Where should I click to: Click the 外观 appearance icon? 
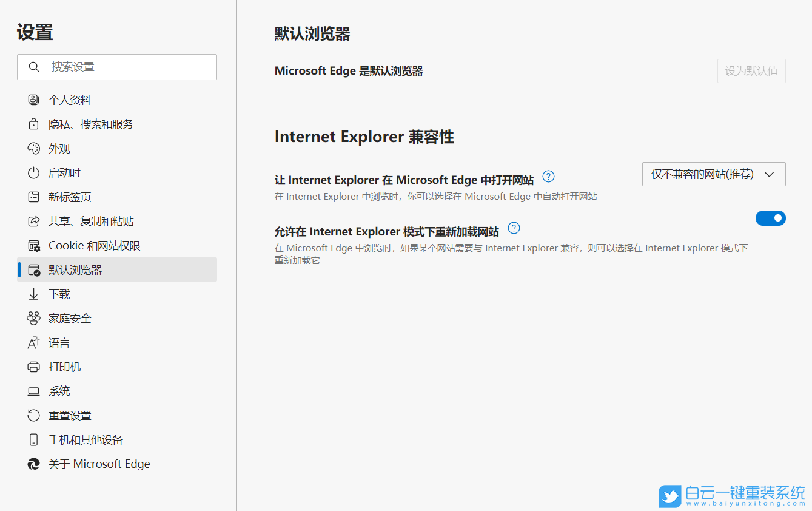(33, 148)
